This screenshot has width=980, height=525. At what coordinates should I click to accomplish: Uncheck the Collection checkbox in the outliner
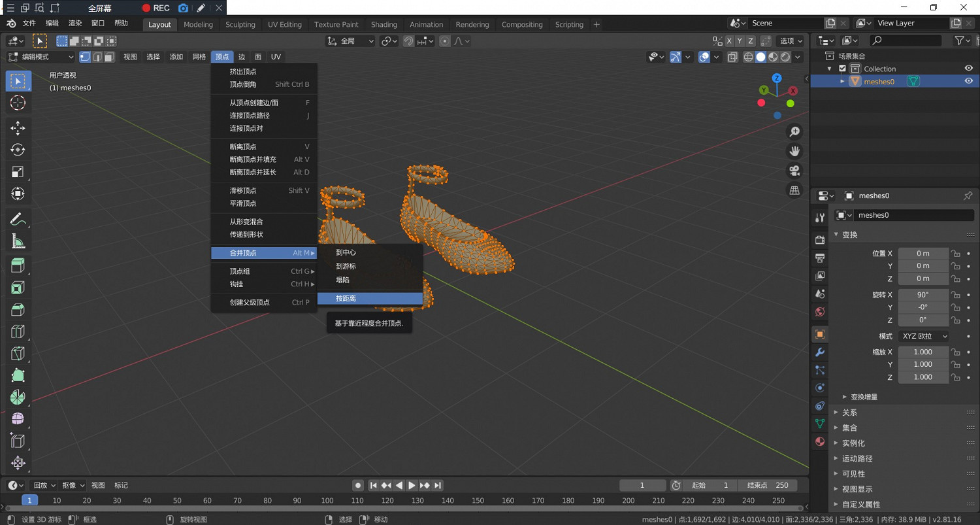pos(842,69)
